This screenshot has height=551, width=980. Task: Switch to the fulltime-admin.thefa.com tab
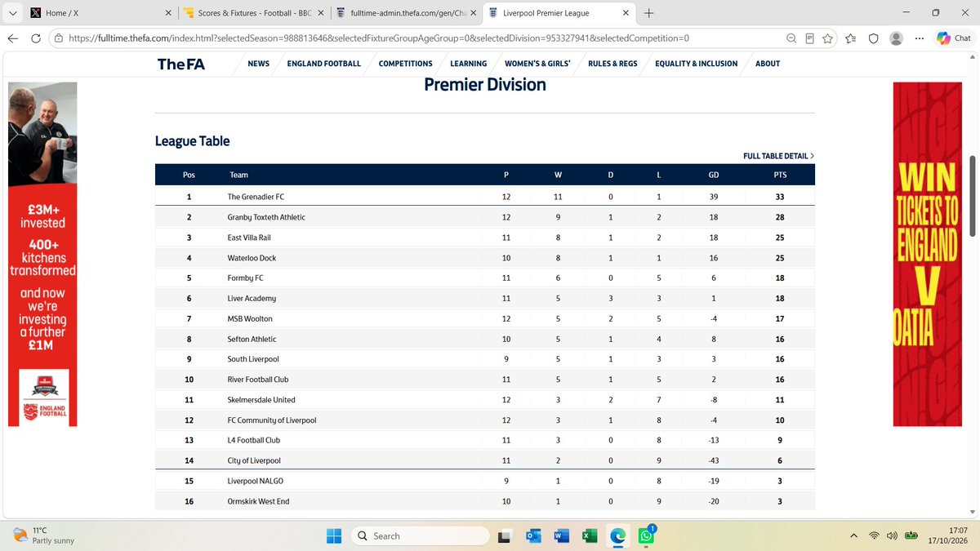pos(406,13)
